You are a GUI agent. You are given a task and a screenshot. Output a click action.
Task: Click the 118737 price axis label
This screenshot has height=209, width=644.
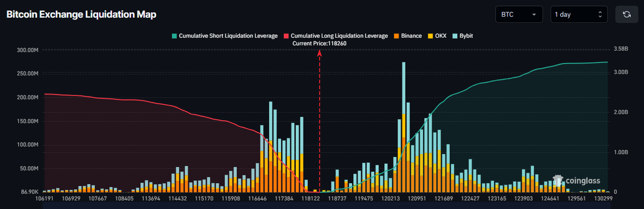point(337,199)
